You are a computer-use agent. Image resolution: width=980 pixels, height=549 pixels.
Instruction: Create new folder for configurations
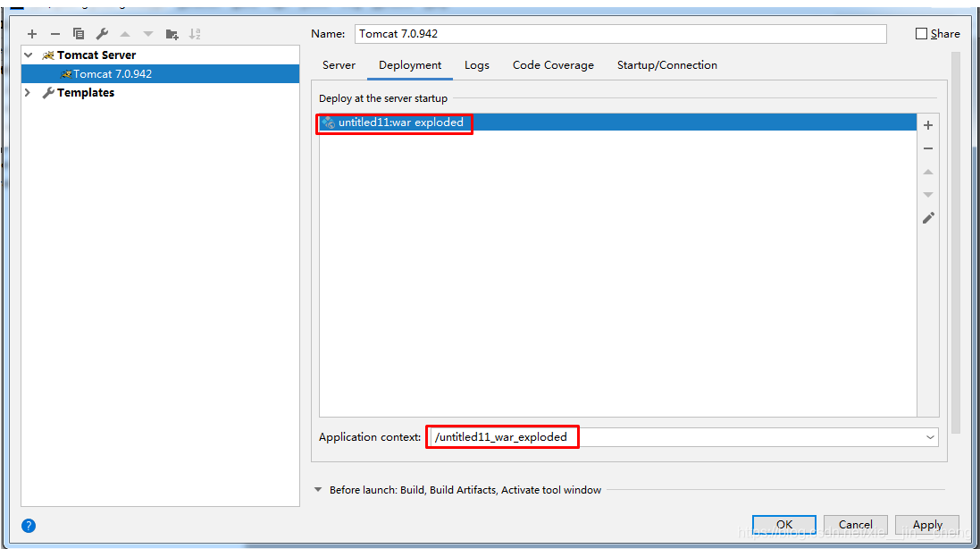click(172, 34)
